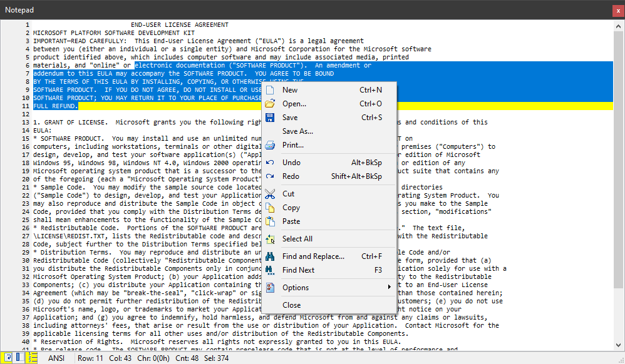The image size is (625, 364).
Task: Click the Undo arrow icon
Action: pos(270,163)
